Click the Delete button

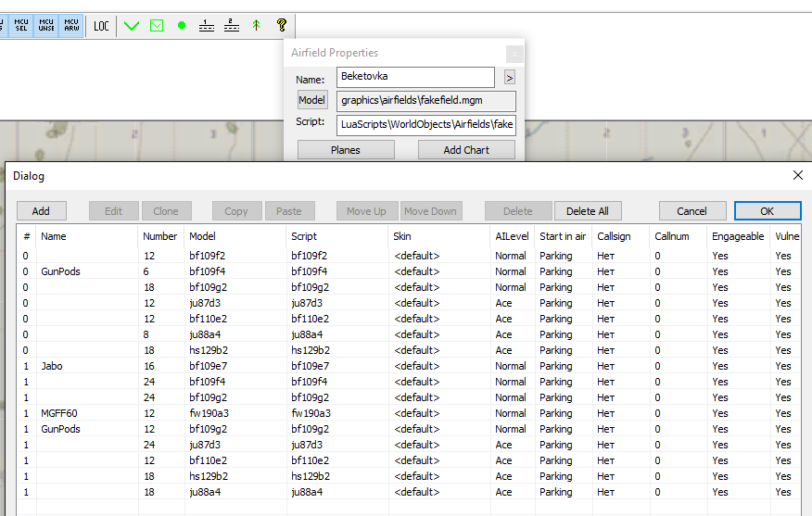(x=518, y=211)
